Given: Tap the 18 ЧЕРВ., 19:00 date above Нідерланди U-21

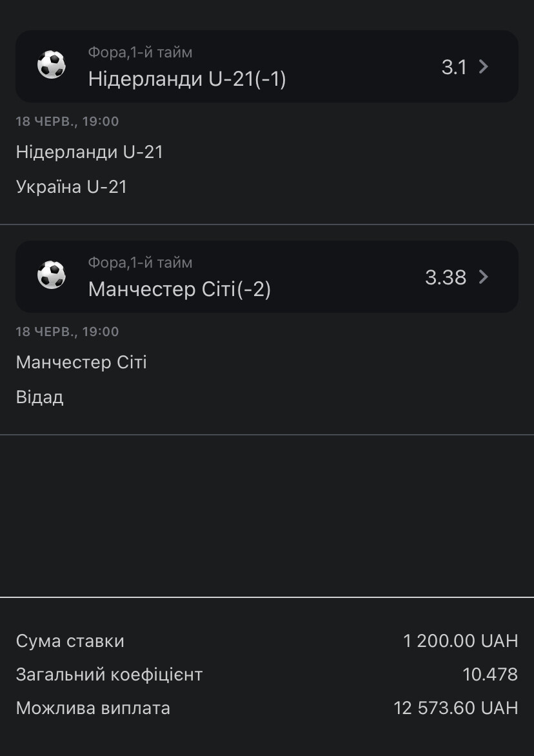Looking at the screenshot, I should (x=67, y=121).
